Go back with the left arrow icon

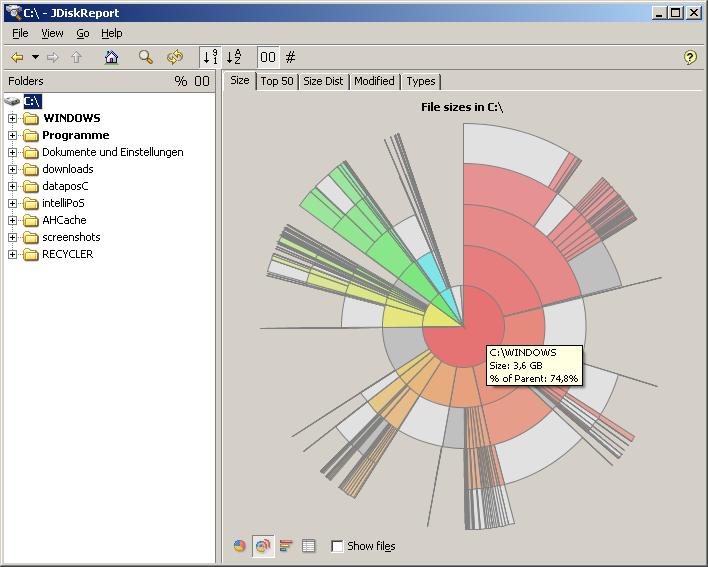point(17,57)
